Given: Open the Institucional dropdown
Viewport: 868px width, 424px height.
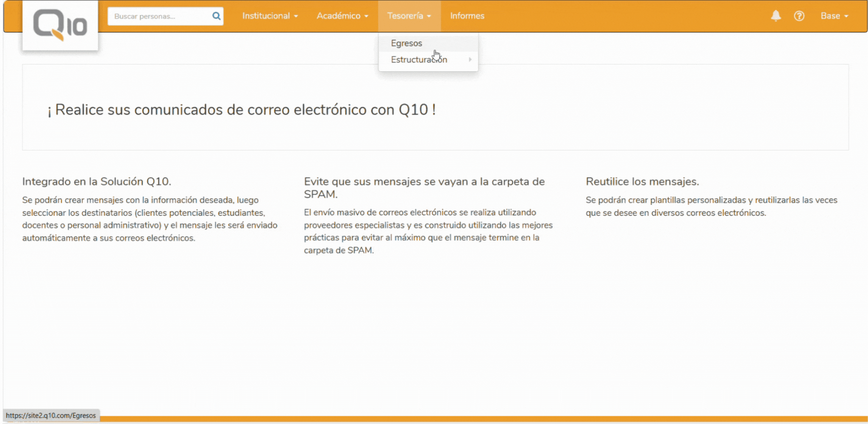Looking at the screenshot, I should (x=270, y=16).
